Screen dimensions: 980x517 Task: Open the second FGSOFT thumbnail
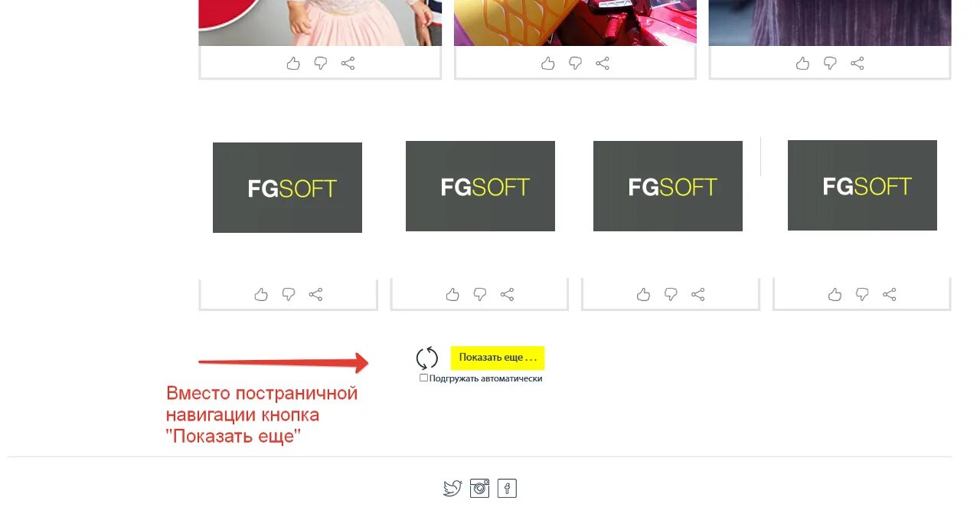click(x=480, y=186)
